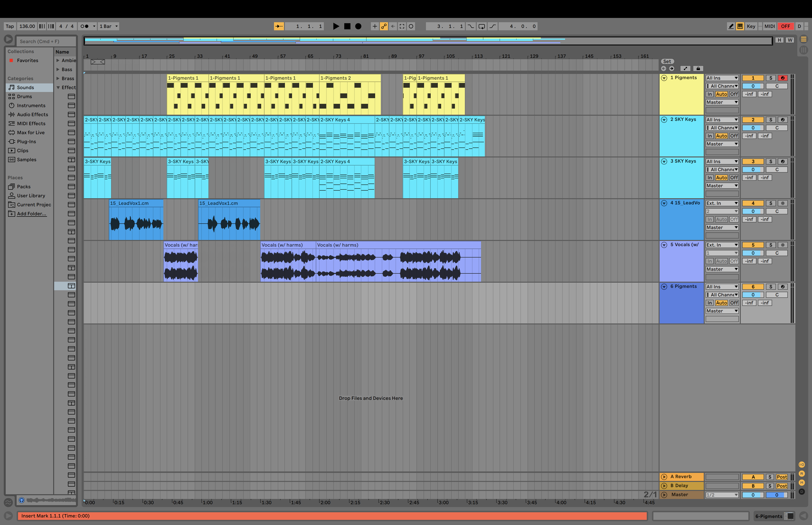
Task: Click the pan control on 5 Vocals track
Action: coord(777,253)
